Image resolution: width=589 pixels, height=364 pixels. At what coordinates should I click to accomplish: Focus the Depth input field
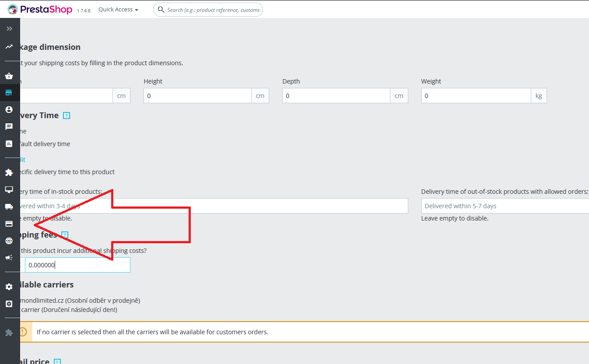point(336,96)
